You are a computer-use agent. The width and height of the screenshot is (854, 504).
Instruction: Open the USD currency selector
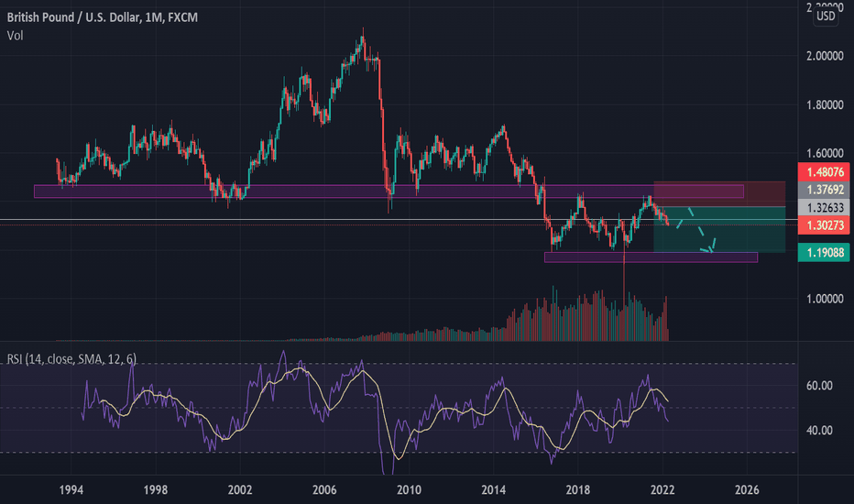pos(826,16)
